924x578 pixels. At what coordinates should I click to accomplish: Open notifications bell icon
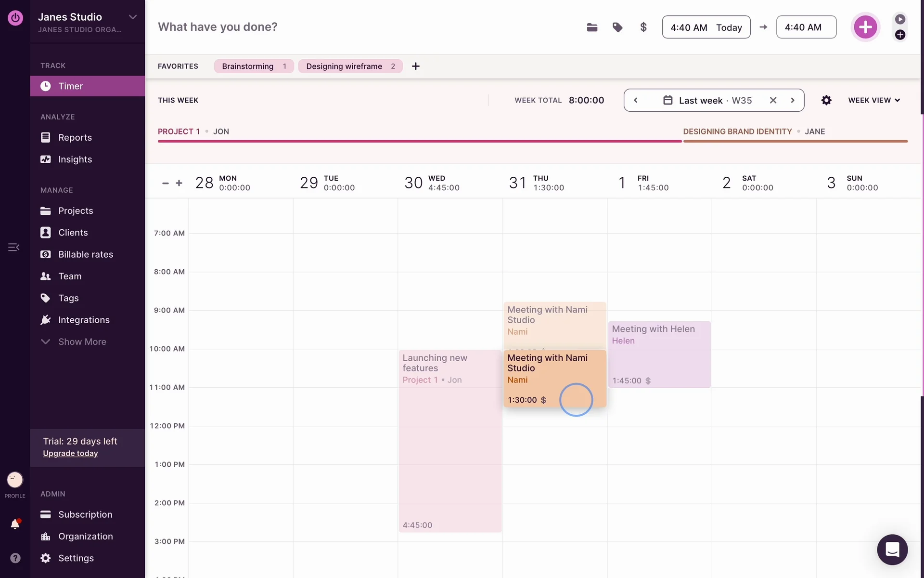click(x=15, y=524)
